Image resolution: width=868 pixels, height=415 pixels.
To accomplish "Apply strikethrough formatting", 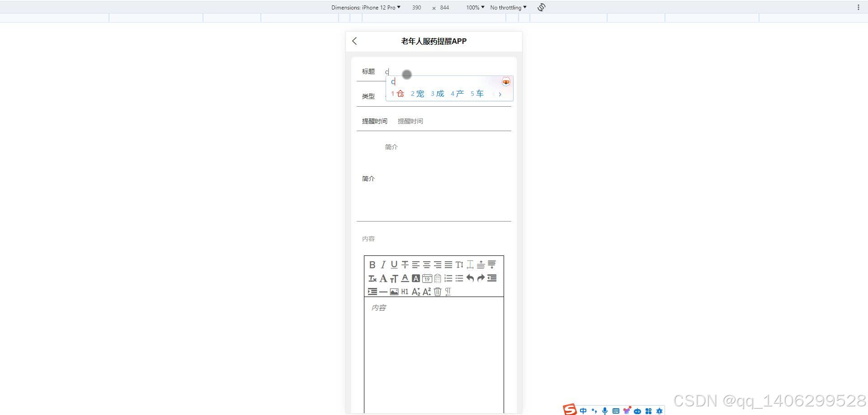I will coord(405,265).
